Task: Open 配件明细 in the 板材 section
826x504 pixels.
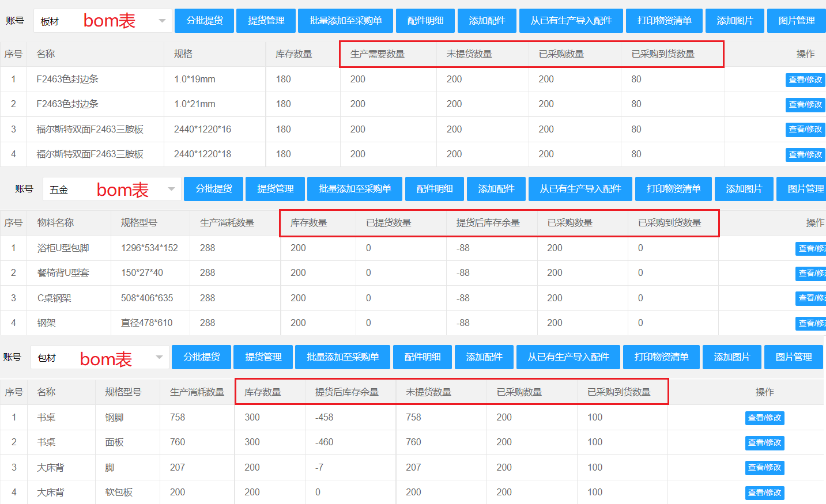Action: (425, 21)
